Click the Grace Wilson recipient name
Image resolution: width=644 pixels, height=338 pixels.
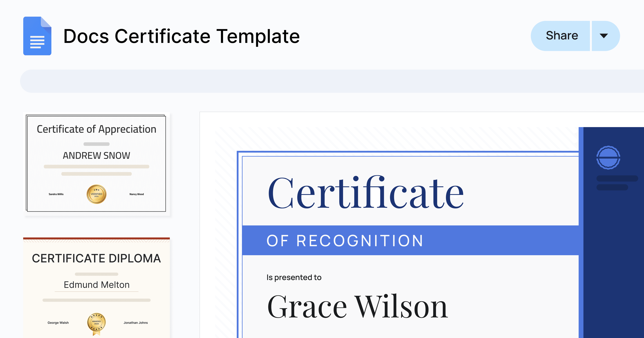358,307
